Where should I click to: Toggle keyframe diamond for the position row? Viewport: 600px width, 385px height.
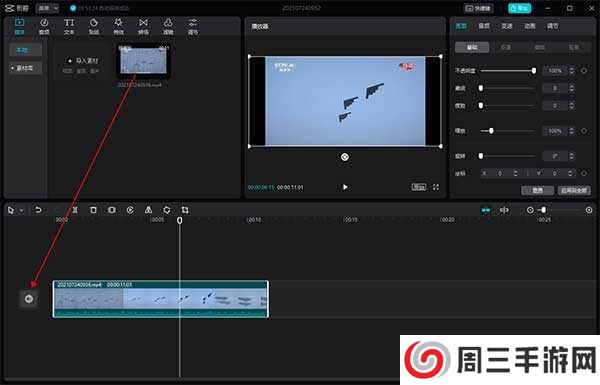pyautogui.click(x=584, y=173)
